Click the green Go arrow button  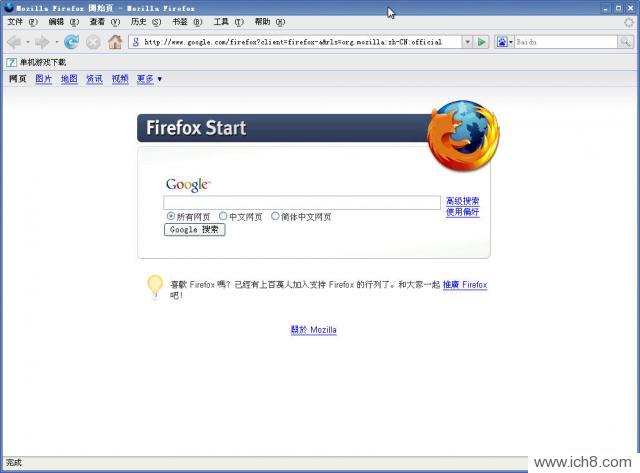[482, 42]
